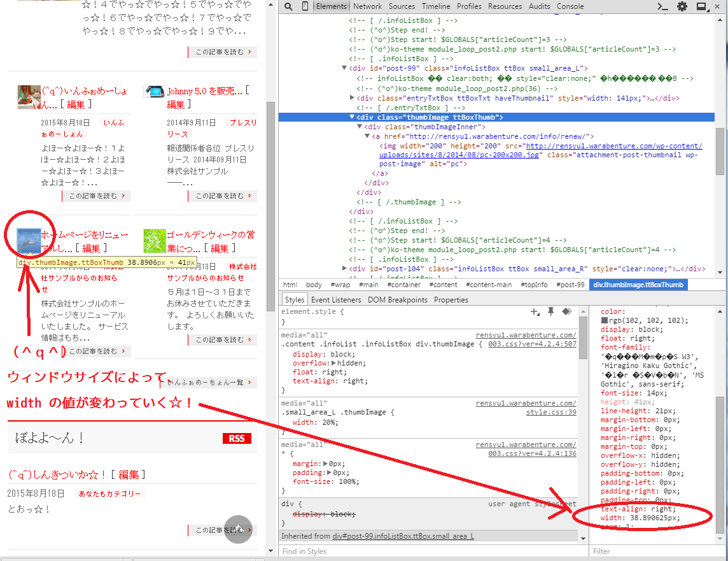Click the webpage vertical scrollbar thumb
Viewport: 728px width, 561px height.
[x=270, y=207]
